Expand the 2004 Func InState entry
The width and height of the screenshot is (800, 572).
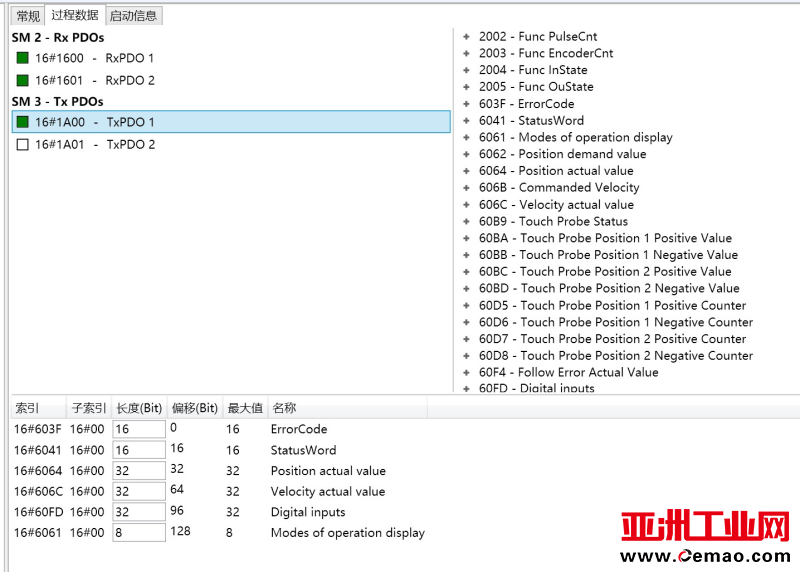click(466, 70)
